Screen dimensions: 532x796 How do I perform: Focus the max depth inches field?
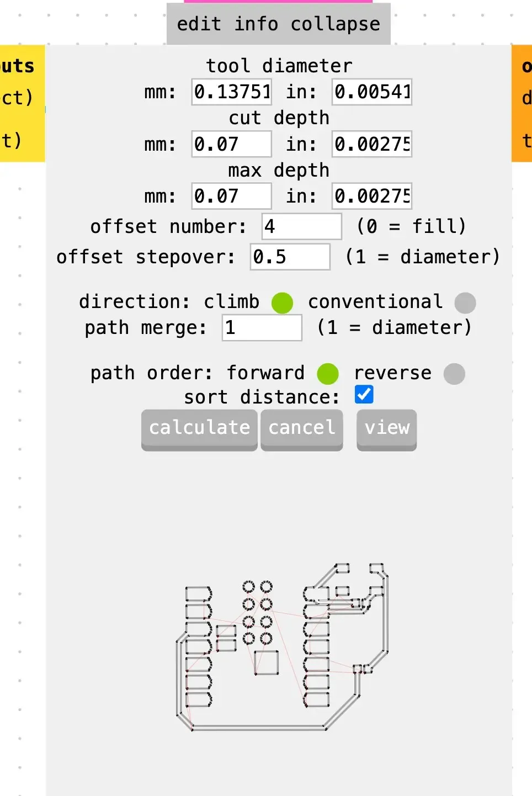(372, 196)
